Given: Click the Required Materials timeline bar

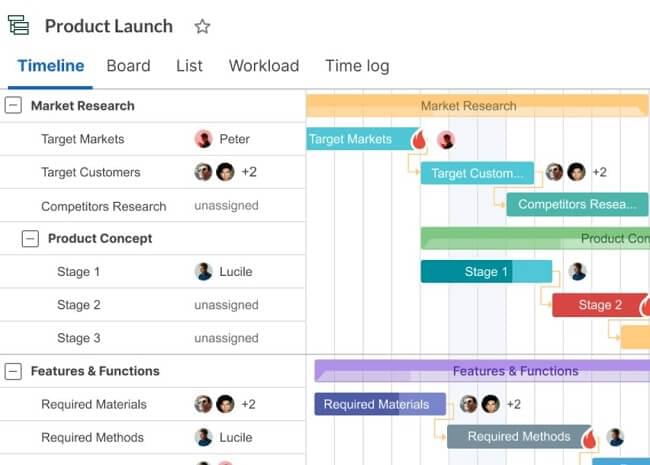Looking at the screenshot, I should click(x=376, y=404).
